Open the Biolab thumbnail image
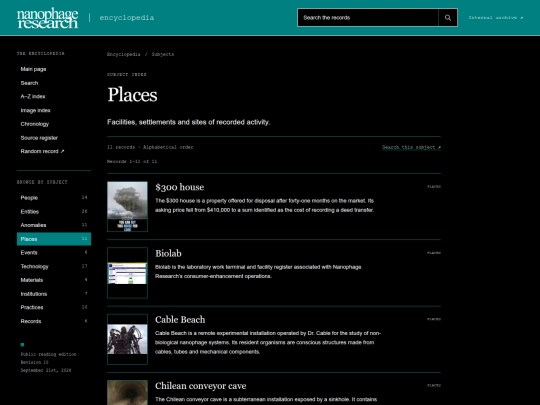 127,273
